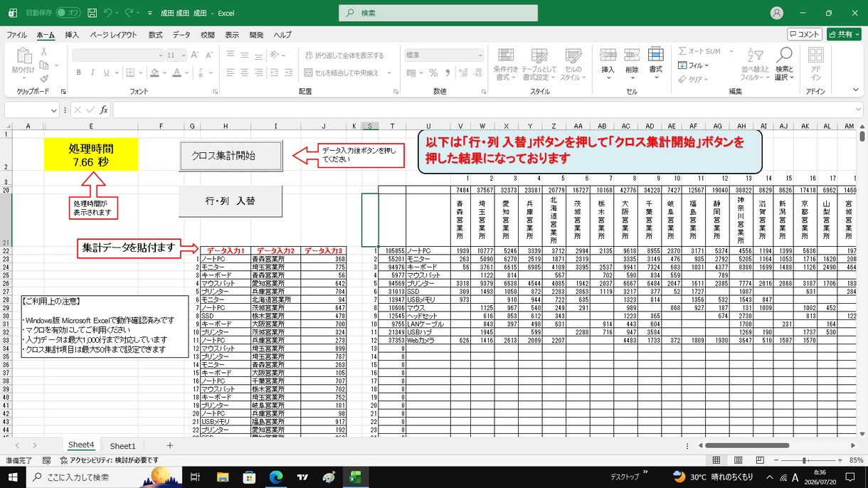Image resolution: width=868 pixels, height=488 pixels.
Task: Open the number format dropdown (標準)
Action: click(480, 55)
